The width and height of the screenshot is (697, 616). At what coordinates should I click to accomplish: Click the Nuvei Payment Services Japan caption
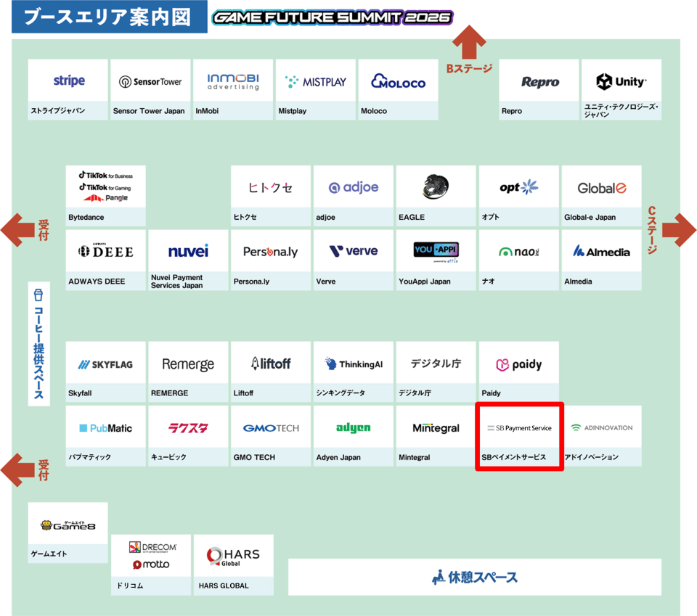177,281
